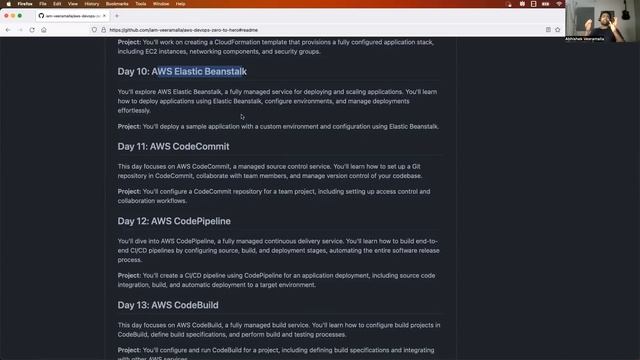The width and height of the screenshot is (640, 360).
Task: Click Project line about deploying a sample application
Action: point(278,127)
